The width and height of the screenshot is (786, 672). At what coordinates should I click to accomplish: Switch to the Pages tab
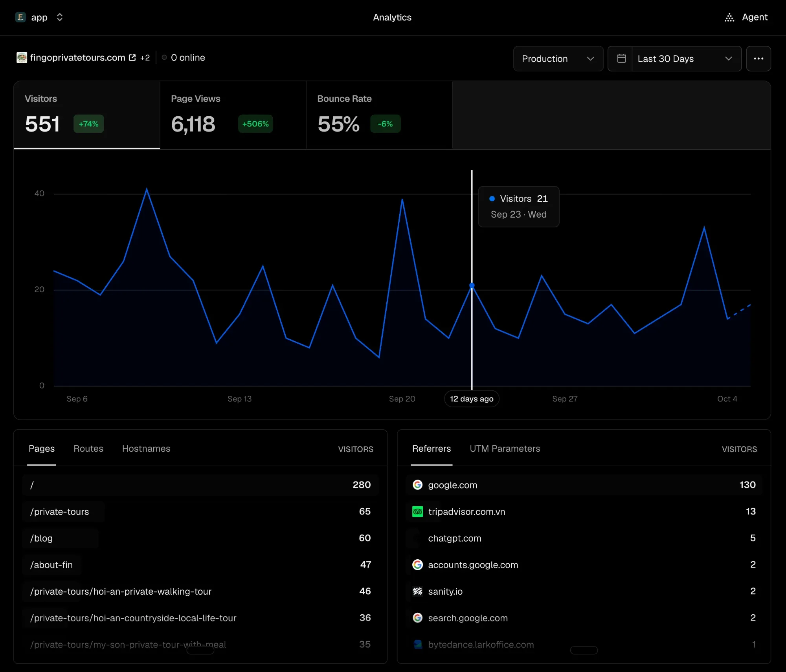point(42,449)
